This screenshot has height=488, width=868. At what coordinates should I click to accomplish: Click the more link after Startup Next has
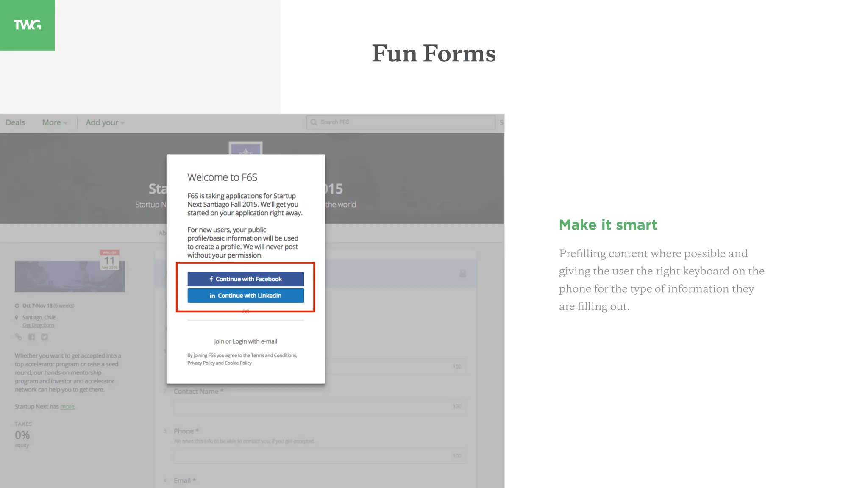click(67, 407)
